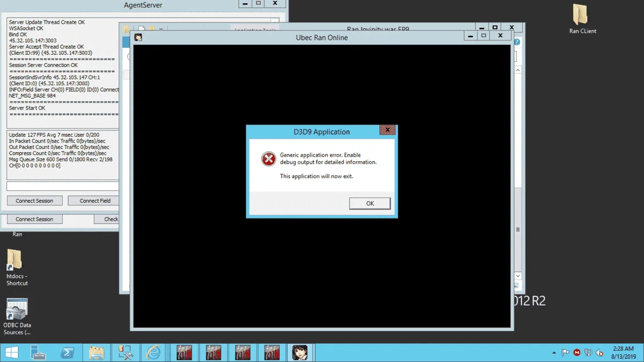Screen dimensions: 644x362
Task: Open File Explorer from the taskbar
Action: (x=97, y=352)
